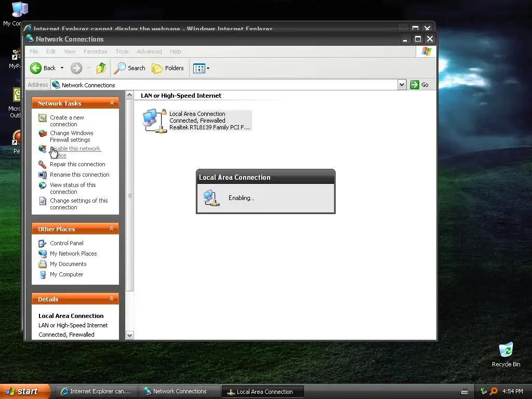Toggle the Folders pane

click(x=168, y=68)
